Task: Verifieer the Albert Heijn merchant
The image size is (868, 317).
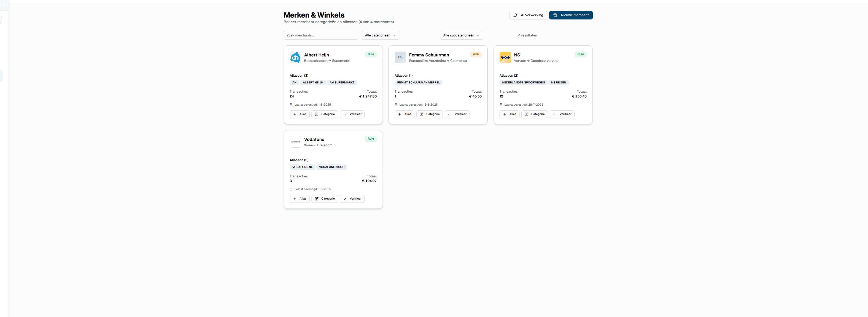Action: (352, 114)
